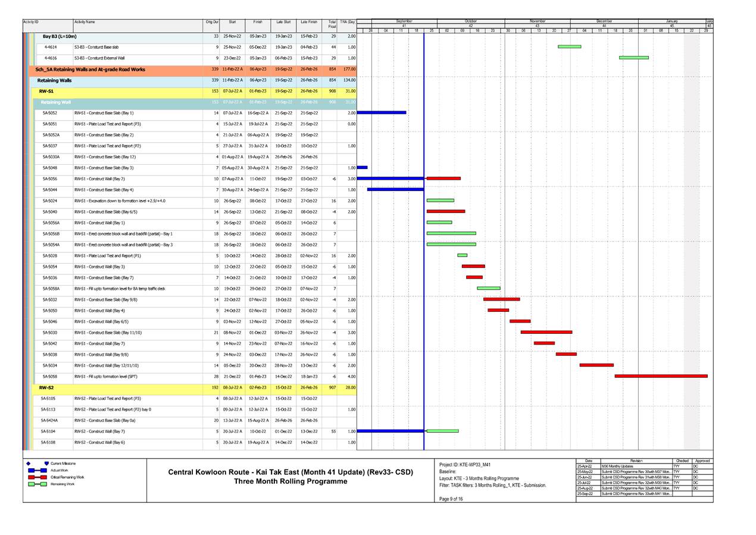This screenshot has width=756, height=535.
Task: Click the vertical data date line in late September
Action: [x=424, y=238]
